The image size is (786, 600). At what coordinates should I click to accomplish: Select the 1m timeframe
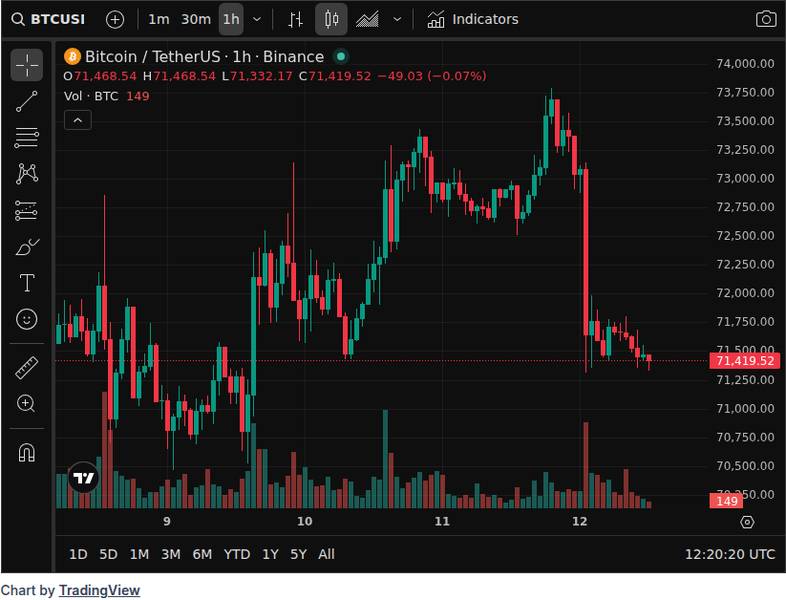158,20
